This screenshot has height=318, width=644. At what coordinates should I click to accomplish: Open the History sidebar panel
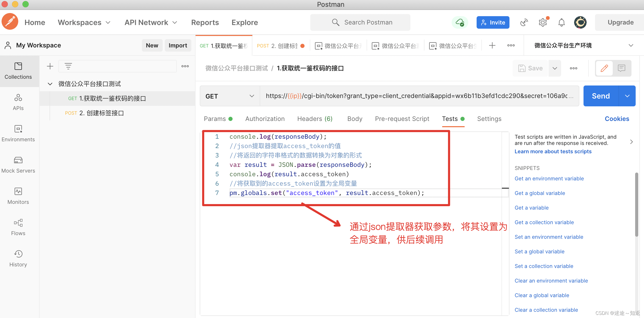18,258
